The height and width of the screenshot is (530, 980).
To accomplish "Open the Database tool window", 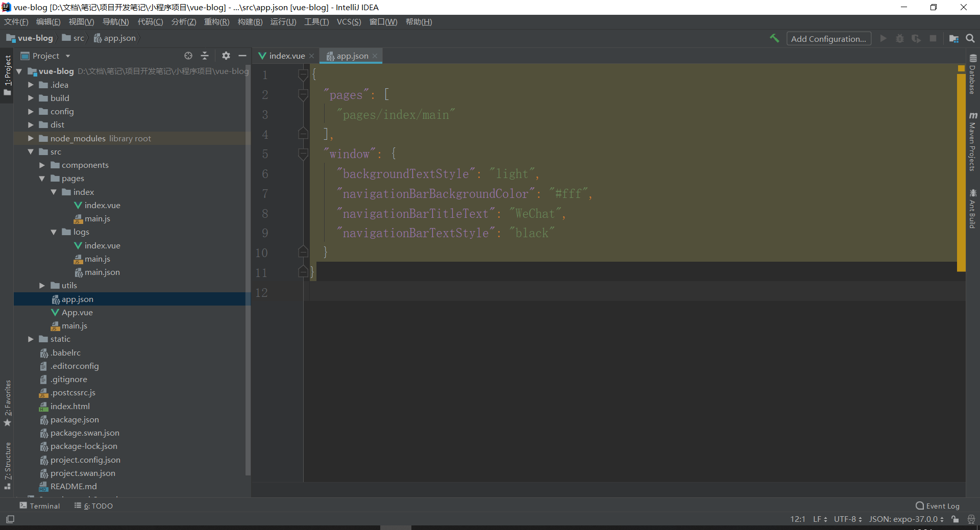I will (973, 74).
